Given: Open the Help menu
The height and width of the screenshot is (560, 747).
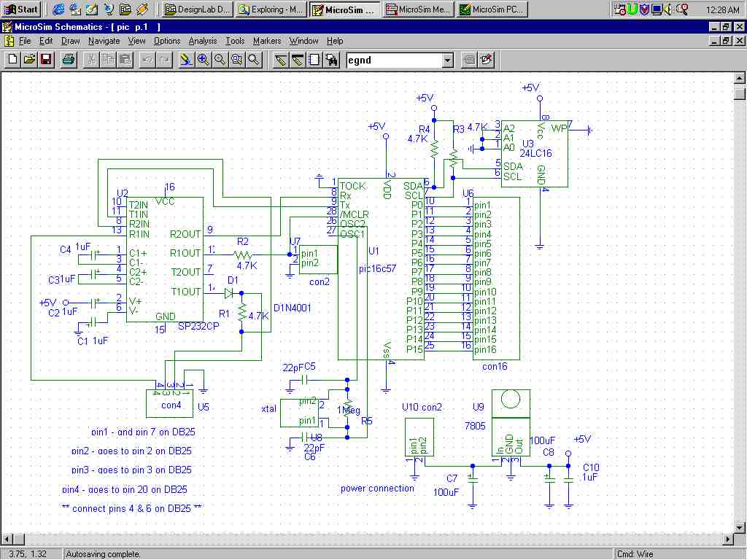Looking at the screenshot, I should pyautogui.click(x=335, y=41).
